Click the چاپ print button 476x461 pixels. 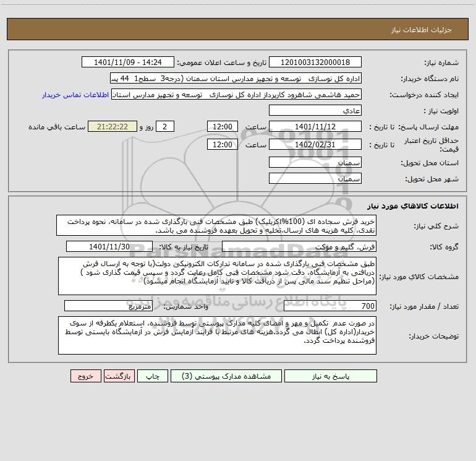tap(153, 376)
